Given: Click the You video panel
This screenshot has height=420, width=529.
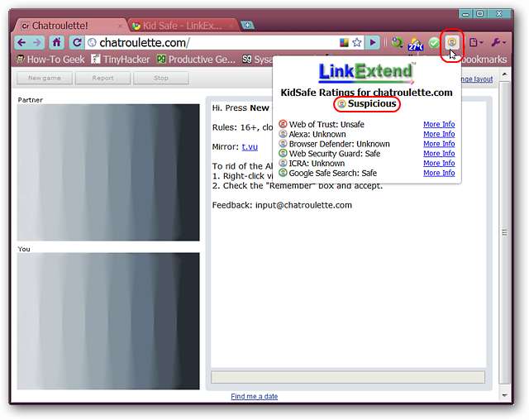Looking at the screenshot, I should [x=108, y=321].
